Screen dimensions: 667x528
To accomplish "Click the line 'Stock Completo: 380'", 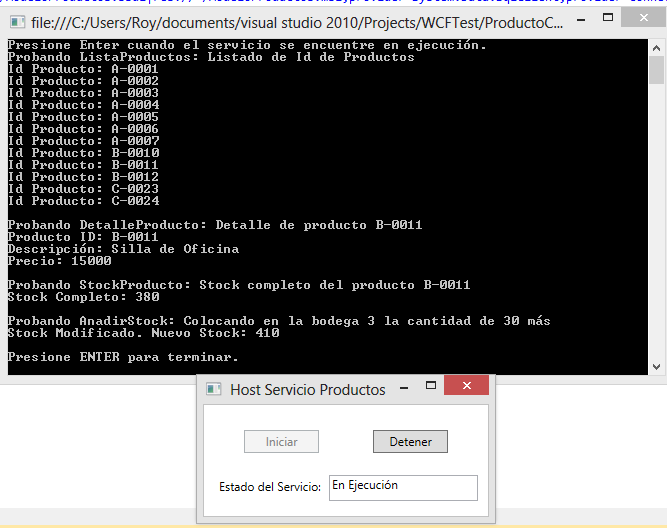I will [83, 297].
